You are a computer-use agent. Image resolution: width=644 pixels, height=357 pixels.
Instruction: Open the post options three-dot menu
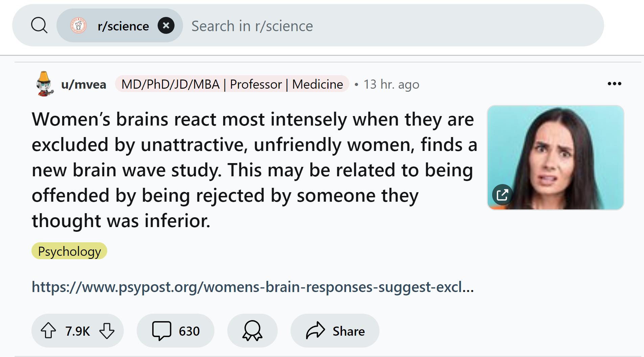(x=614, y=84)
